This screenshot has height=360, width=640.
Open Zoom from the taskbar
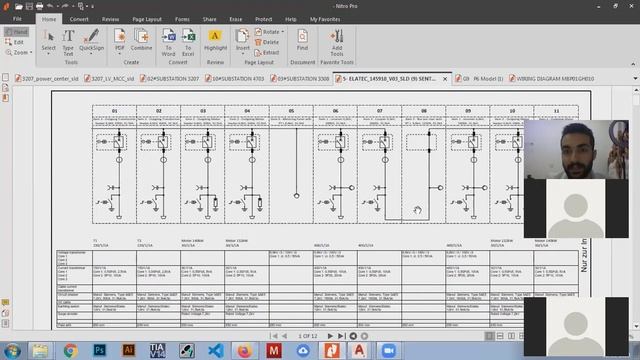pos(389,351)
